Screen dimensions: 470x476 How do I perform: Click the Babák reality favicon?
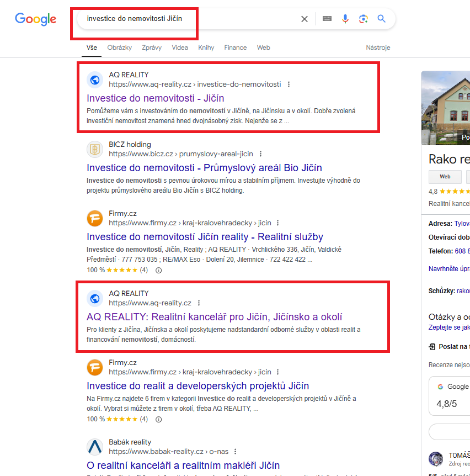coord(95,447)
